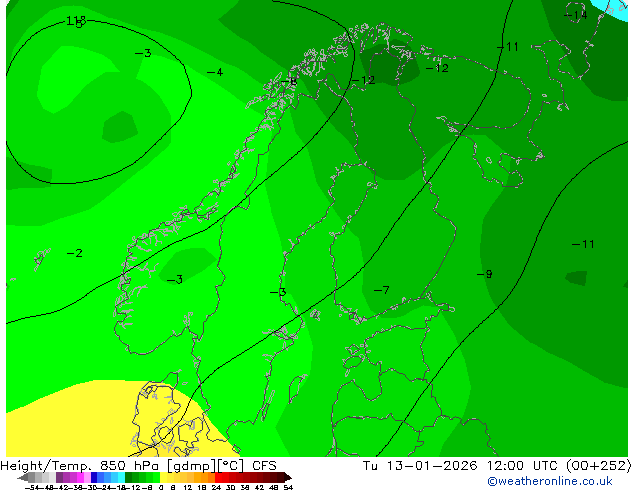Click the '-3' label over southern Norway

[175, 279]
